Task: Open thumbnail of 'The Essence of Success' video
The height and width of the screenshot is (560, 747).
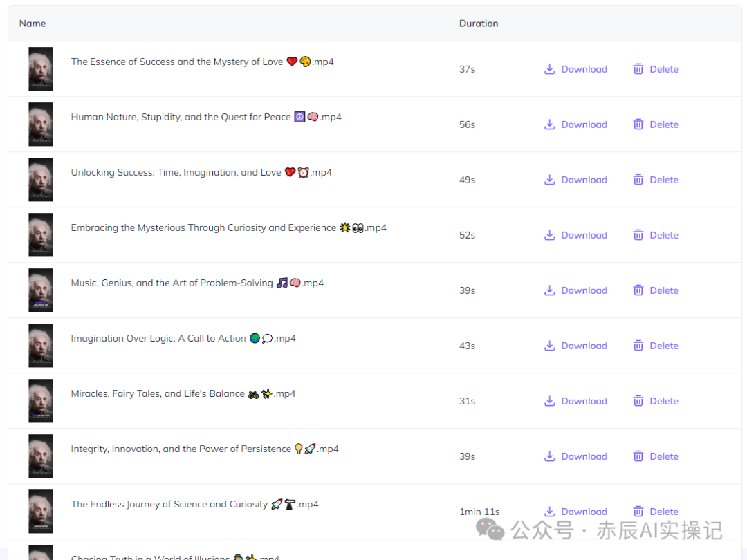Action: tap(41, 69)
